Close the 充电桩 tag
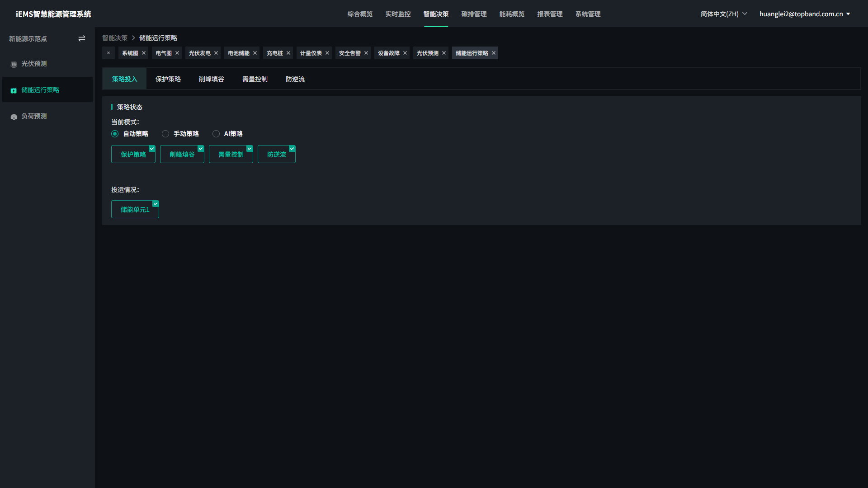868x488 pixels. point(288,53)
